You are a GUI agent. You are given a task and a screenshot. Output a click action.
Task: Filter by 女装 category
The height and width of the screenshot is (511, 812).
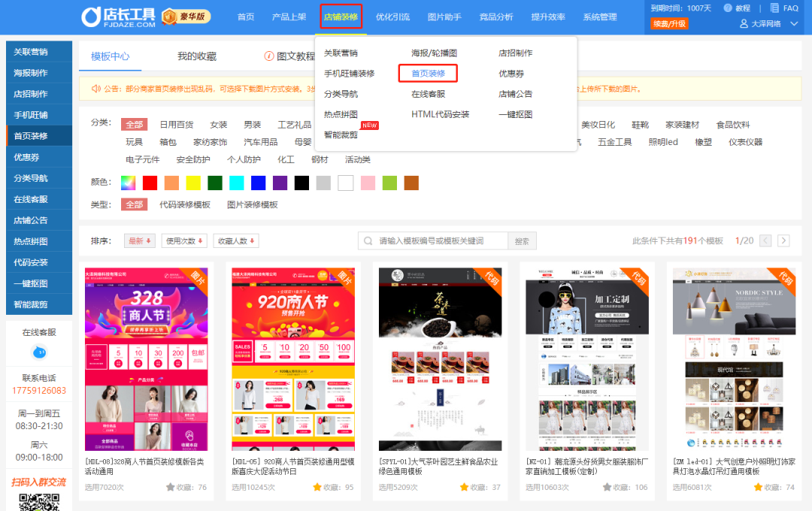[x=219, y=125]
